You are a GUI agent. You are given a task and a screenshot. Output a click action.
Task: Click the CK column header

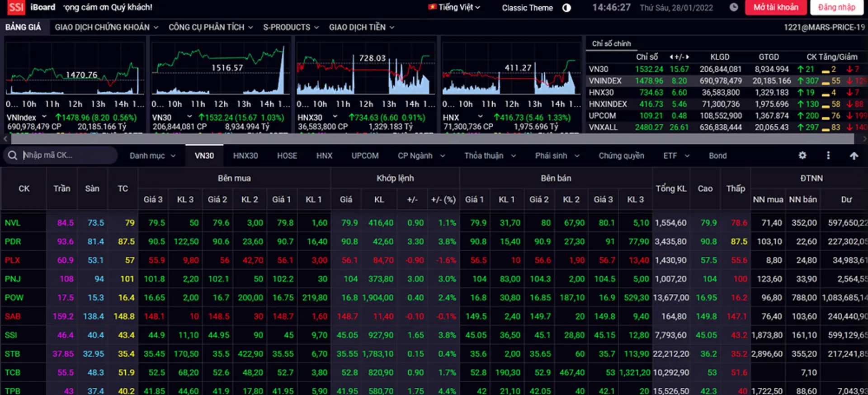coord(24,188)
